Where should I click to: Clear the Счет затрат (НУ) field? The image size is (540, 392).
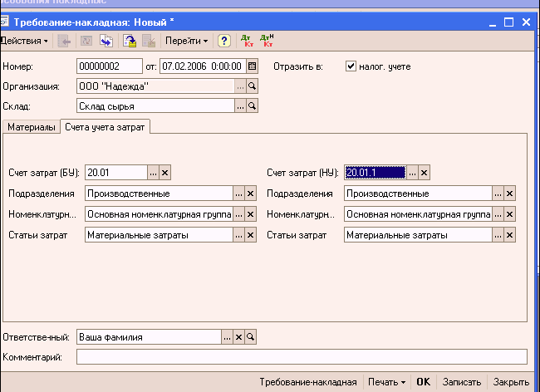424,173
